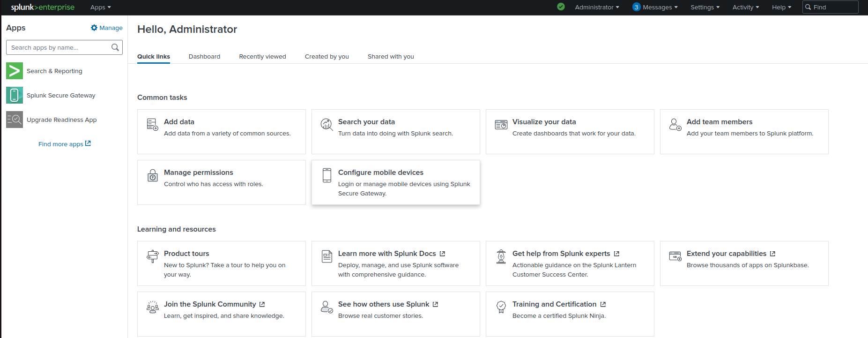The width and height of the screenshot is (868, 338).
Task: Click the Add data card icon
Action: [x=152, y=124]
